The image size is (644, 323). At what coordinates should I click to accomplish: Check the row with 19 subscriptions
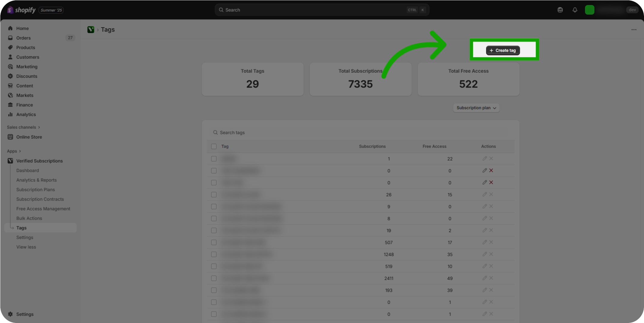tap(214, 231)
